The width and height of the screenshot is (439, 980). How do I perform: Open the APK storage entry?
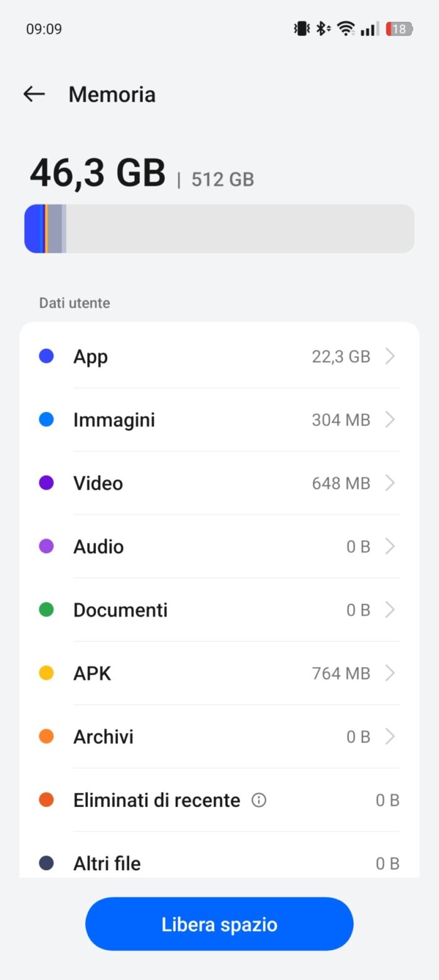tap(219, 673)
